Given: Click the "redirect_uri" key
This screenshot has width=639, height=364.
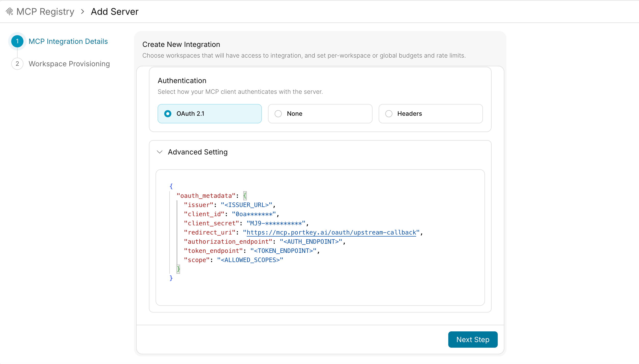Looking at the screenshot, I should [x=210, y=232].
